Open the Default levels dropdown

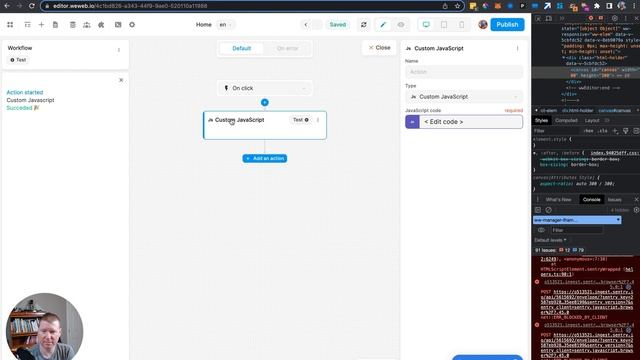point(550,240)
